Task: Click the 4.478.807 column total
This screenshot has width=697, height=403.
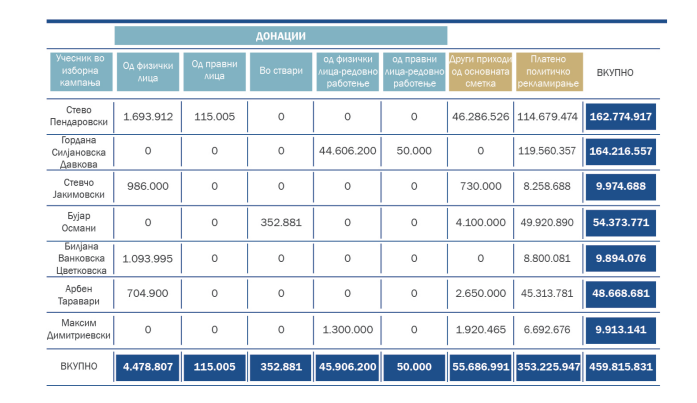Action: click(x=148, y=367)
